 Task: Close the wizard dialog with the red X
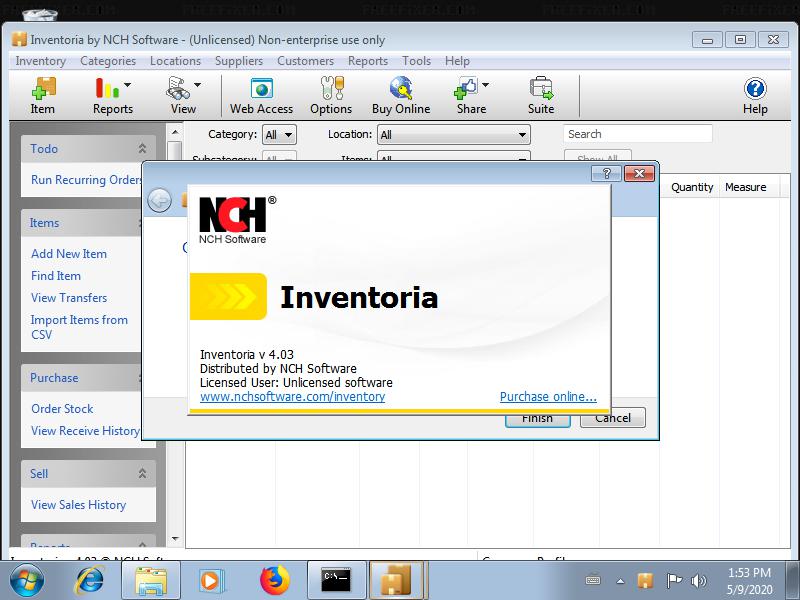(x=639, y=173)
